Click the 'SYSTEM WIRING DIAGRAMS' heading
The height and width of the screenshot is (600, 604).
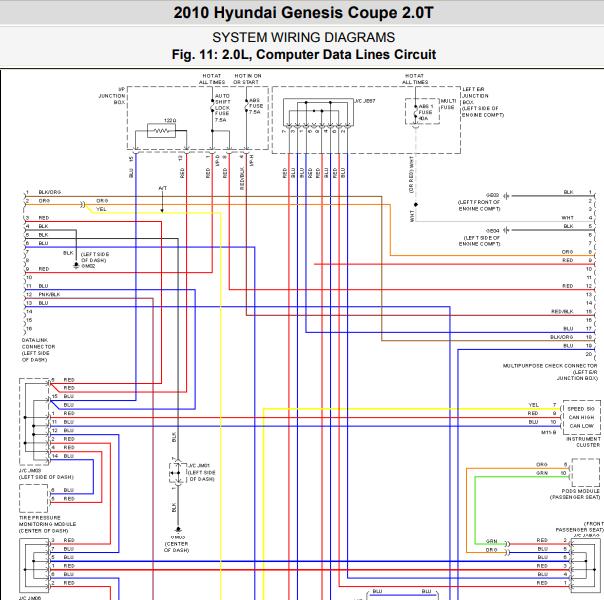tap(304, 37)
